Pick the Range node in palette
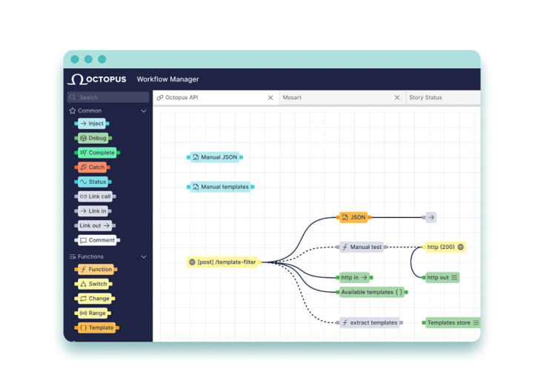The image size is (544, 392). (x=93, y=313)
